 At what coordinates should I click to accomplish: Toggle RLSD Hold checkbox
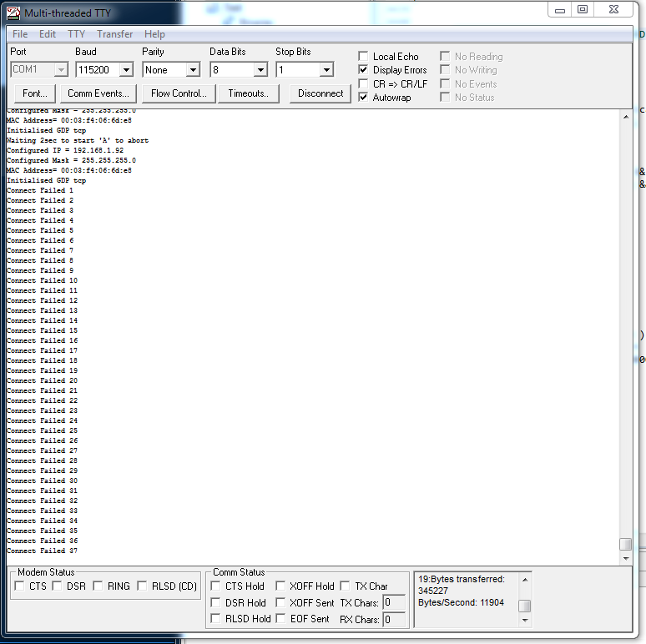[x=215, y=618]
